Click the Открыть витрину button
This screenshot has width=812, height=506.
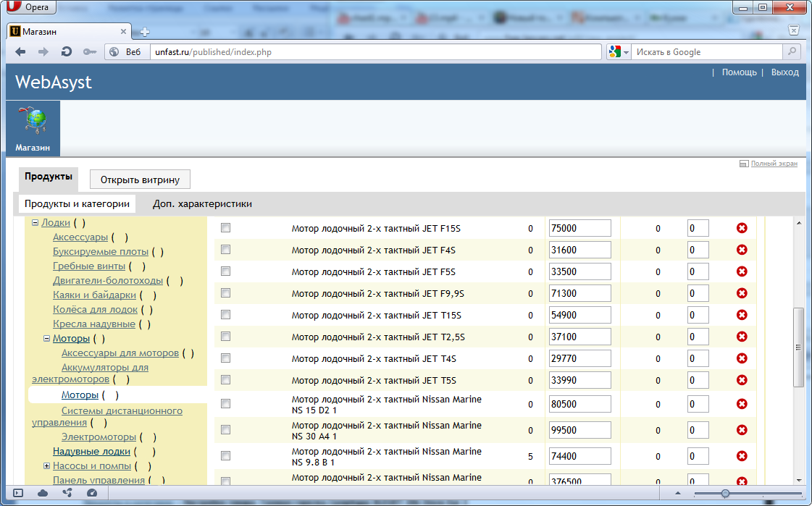point(140,180)
